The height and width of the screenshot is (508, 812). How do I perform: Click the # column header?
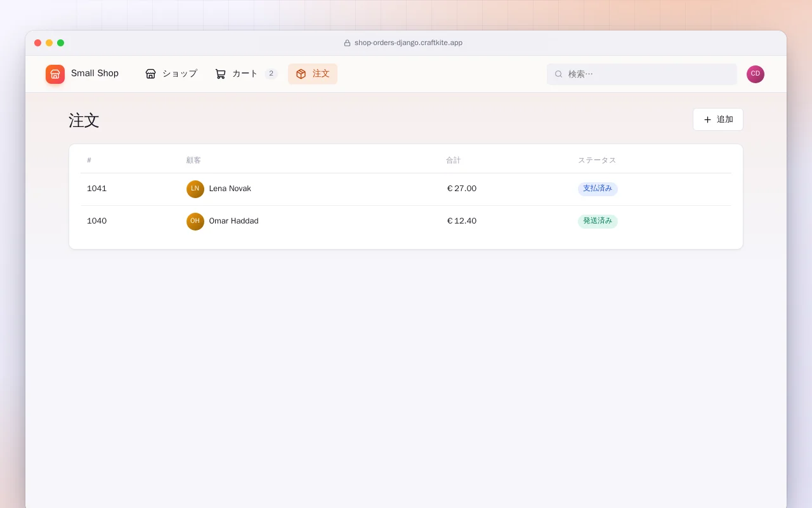point(89,161)
